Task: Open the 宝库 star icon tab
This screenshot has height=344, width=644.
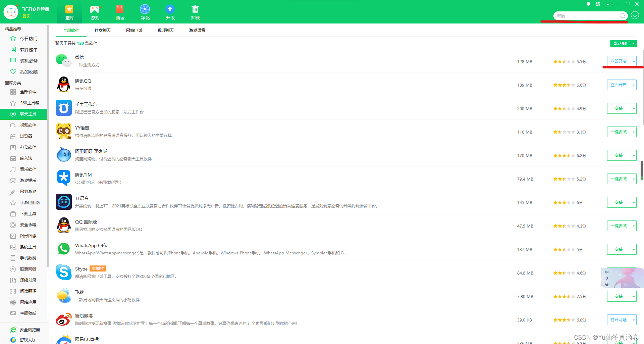Action: [69, 12]
